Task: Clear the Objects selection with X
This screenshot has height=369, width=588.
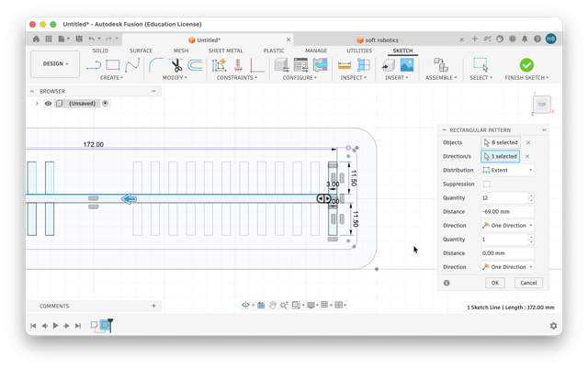Action: (528, 142)
